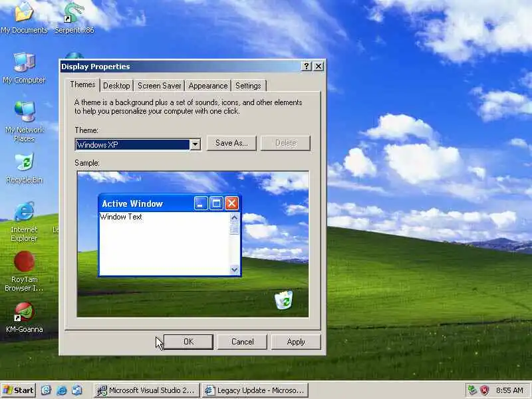Switch to the Appearance tab
532x399 pixels.
[x=208, y=86]
